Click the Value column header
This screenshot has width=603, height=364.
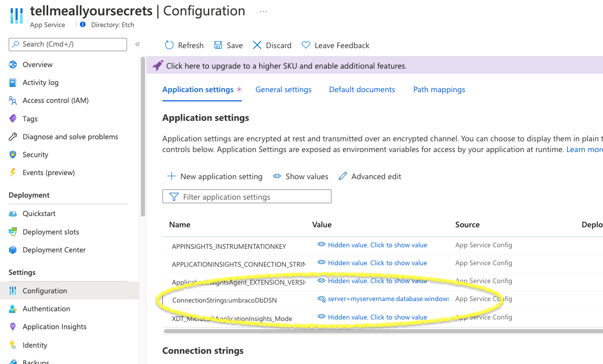tap(322, 224)
